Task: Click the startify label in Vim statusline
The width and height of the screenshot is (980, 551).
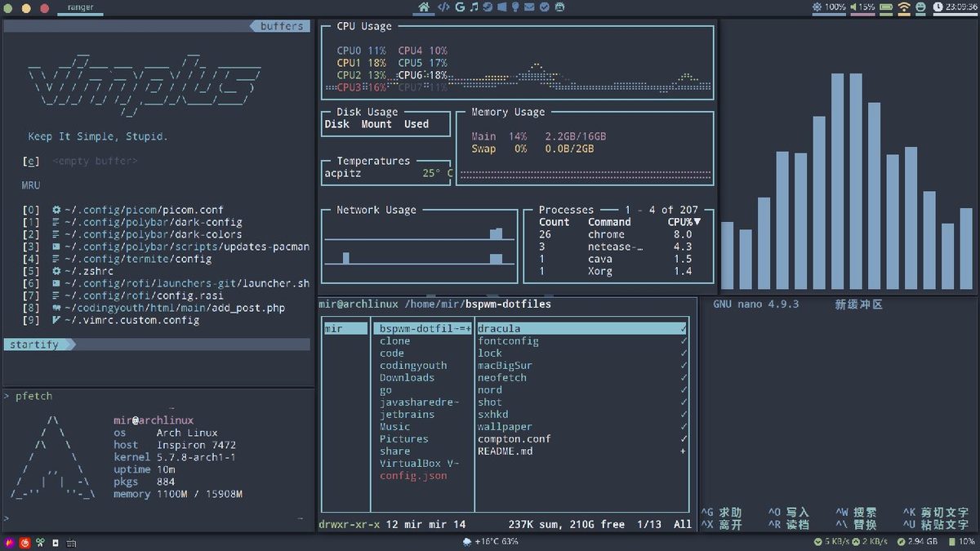Action: (34, 344)
